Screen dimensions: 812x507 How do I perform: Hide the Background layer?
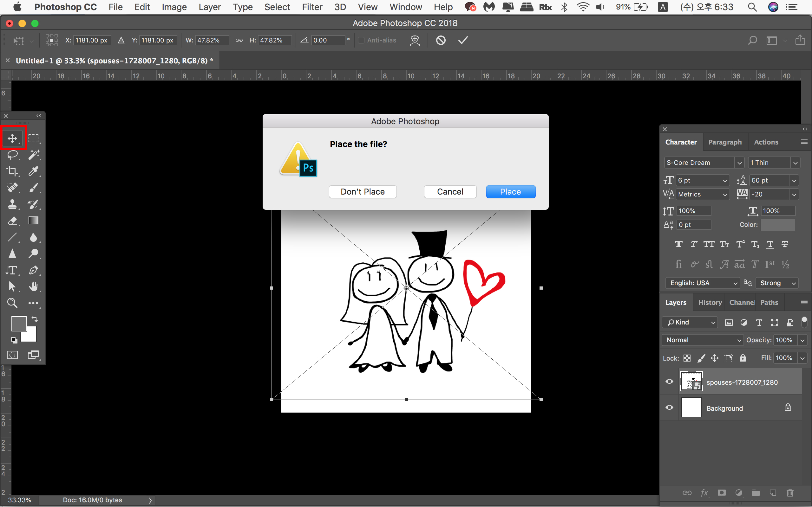pyautogui.click(x=669, y=408)
